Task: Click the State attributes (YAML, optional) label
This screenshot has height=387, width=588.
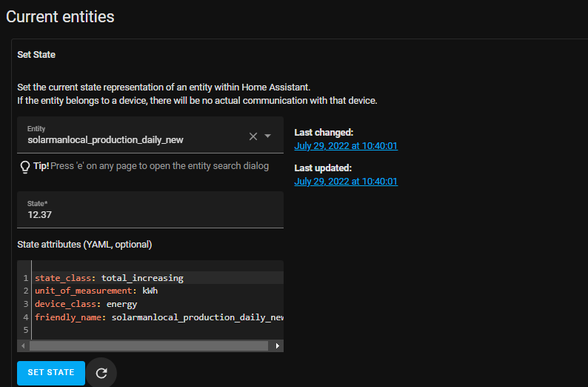Action: [84, 244]
